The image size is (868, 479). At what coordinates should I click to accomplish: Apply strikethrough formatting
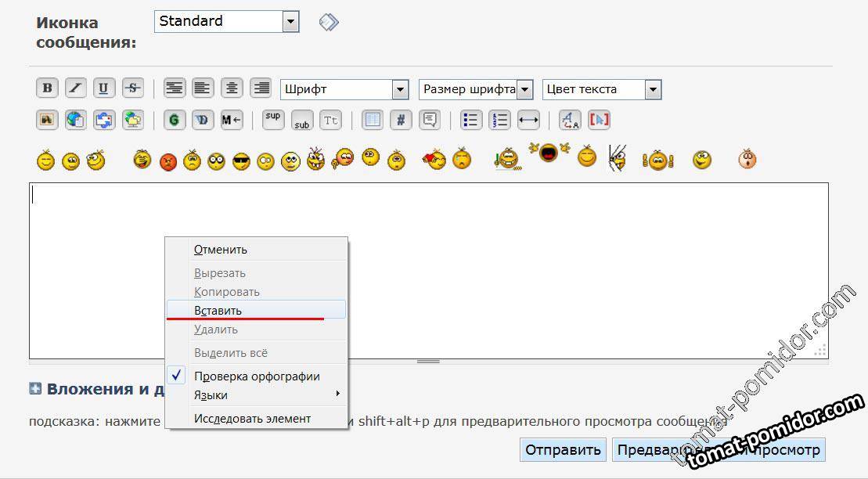[x=132, y=88]
